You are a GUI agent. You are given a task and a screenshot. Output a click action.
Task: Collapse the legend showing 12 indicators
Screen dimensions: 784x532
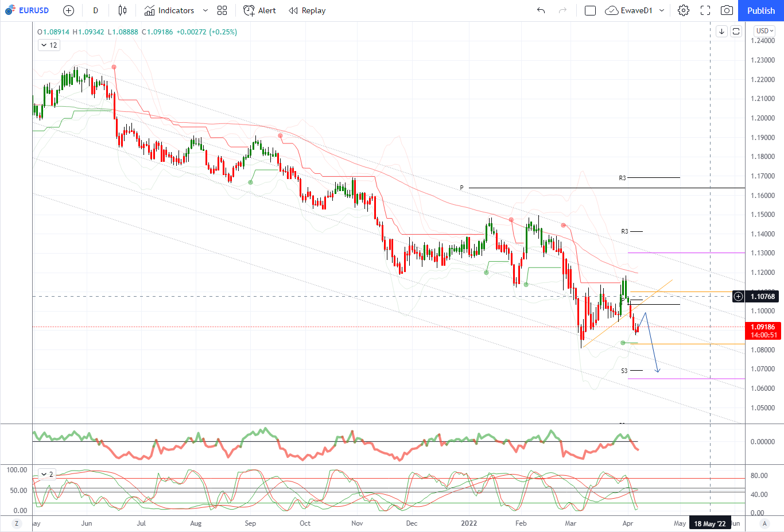44,45
